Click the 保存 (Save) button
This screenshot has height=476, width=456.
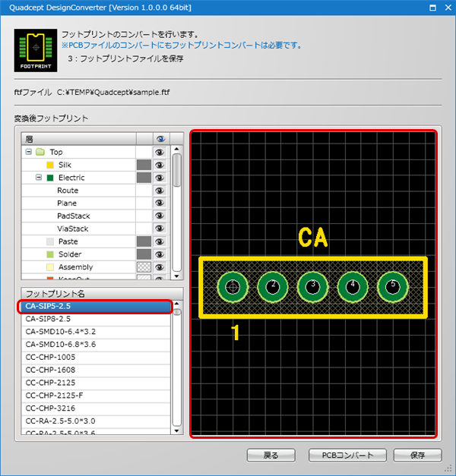click(417, 456)
